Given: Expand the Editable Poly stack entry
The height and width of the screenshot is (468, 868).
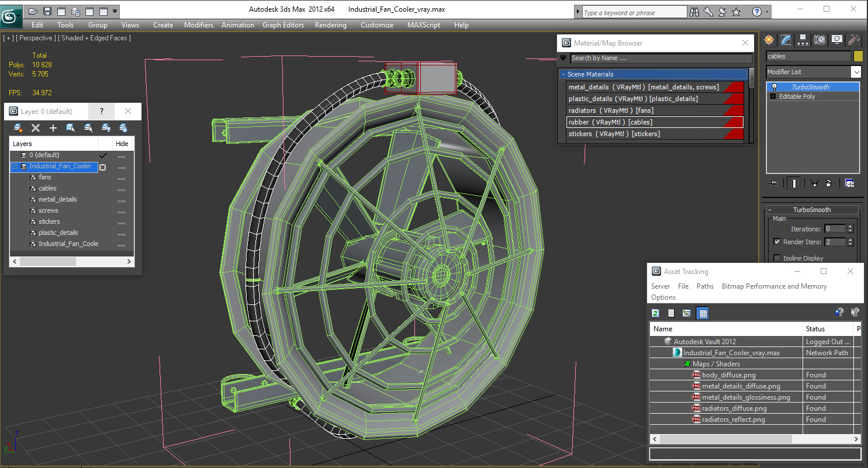Looking at the screenshot, I should (x=773, y=96).
